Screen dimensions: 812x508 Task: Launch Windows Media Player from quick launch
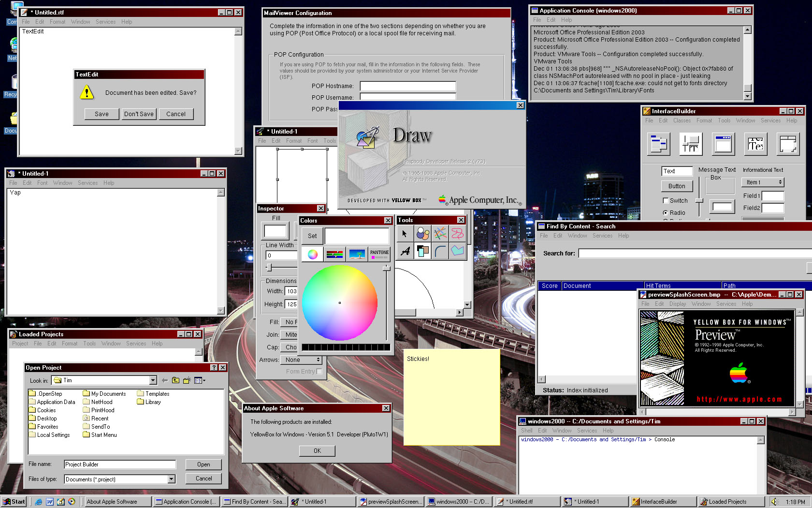(72, 502)
